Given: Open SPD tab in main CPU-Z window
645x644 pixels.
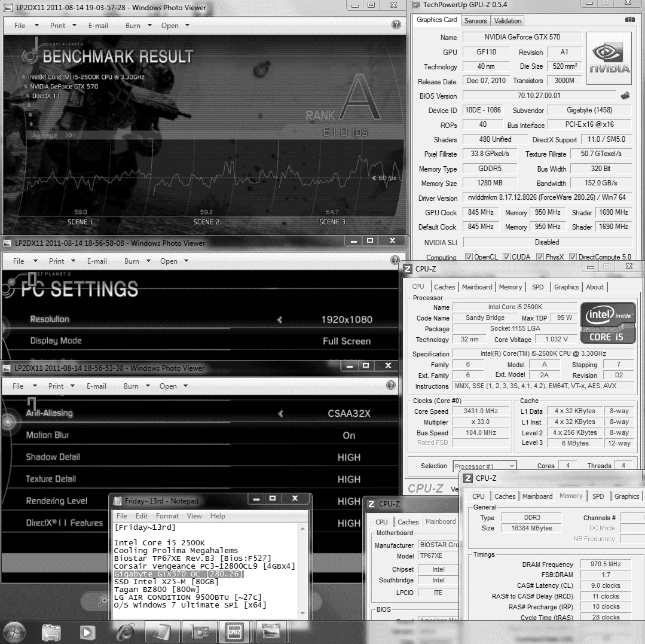Looking at the screenshot, I should [x=537, y=287].
